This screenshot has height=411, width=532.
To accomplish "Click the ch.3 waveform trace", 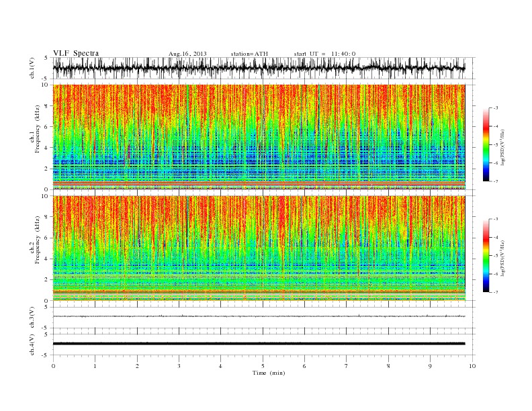I will point(259,316).
